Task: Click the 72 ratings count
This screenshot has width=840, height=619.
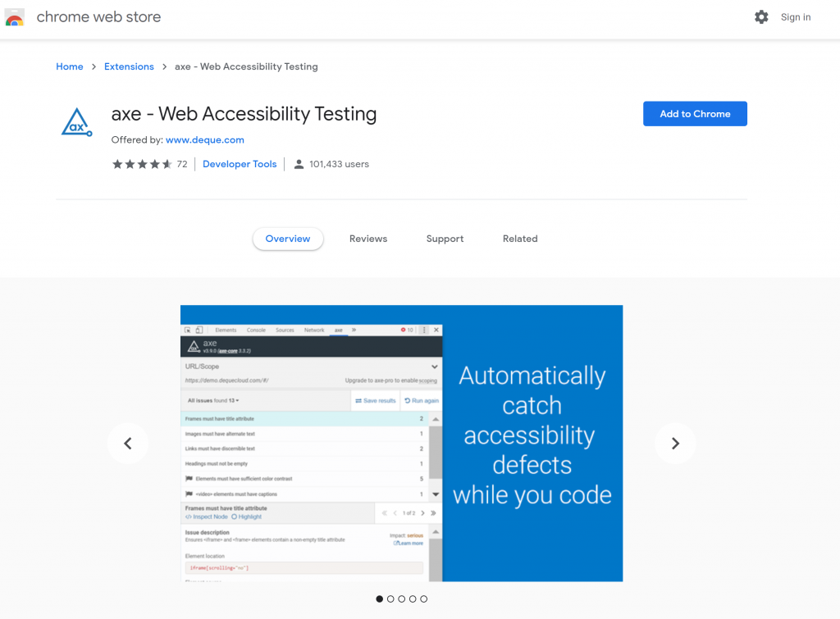Action: pos(182,165)
